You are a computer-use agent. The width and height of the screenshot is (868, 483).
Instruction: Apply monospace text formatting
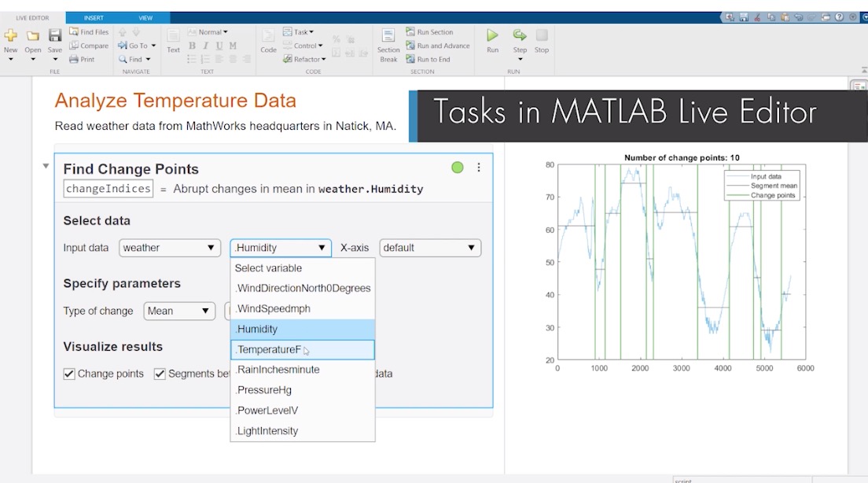tap(233, 46)
